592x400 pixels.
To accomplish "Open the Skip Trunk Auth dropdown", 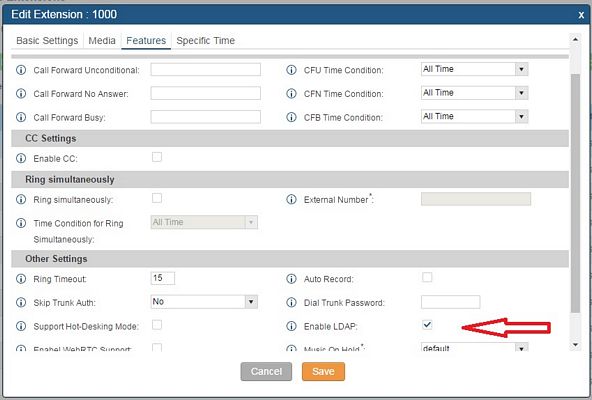I will pyautogui.click(x=204, y=302).
